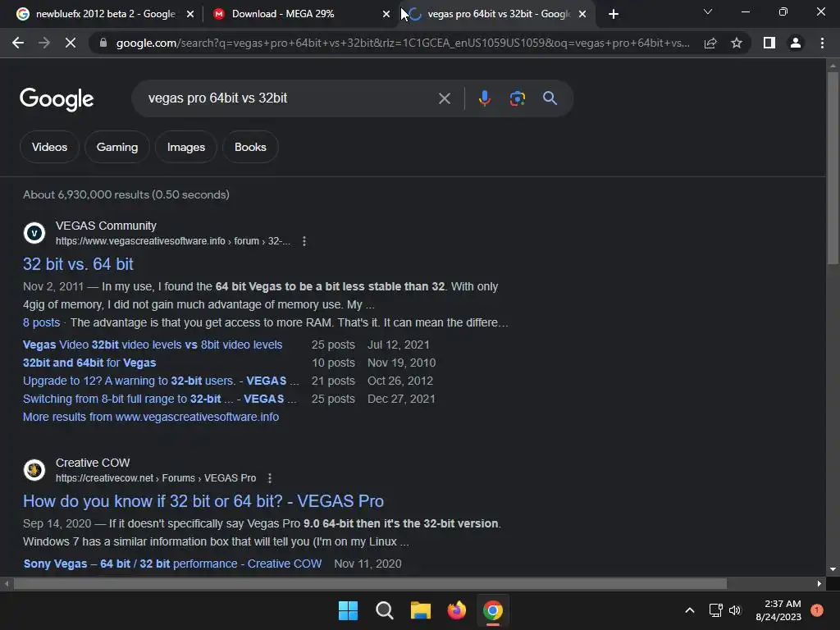Open 'Vegas Video 32bit video levels' link
This screenshot has height=630, width=840.
[x=153, y=345]
